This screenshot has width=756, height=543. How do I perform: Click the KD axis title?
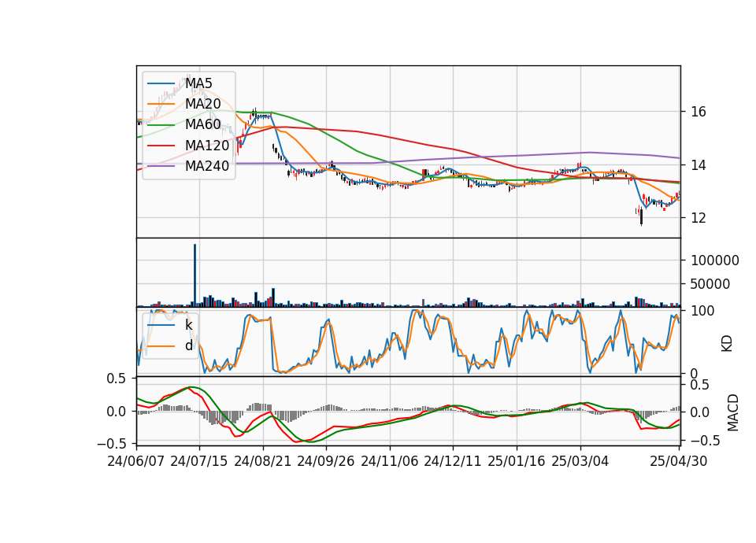pos(727,344)
